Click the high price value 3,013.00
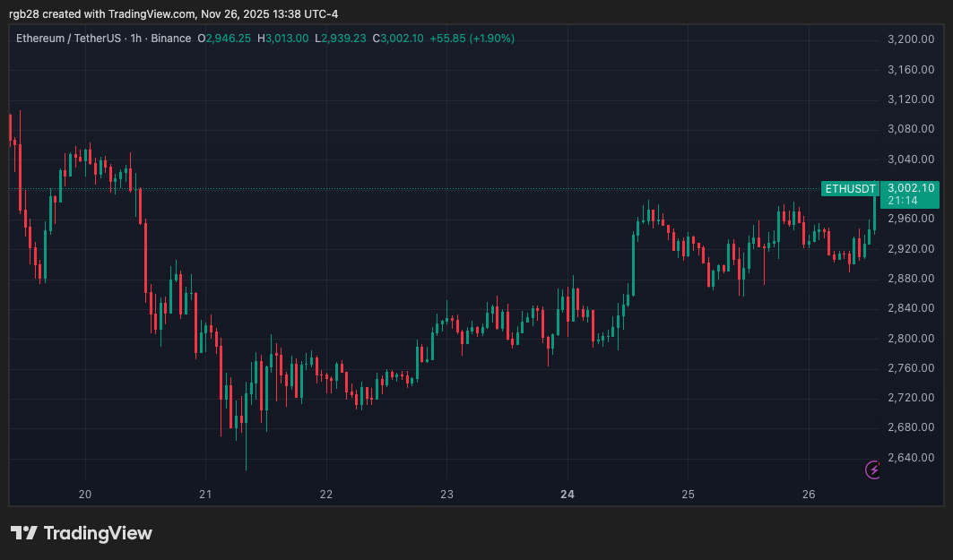Screen dimensions: 953x560 click(x=287, y=39)
